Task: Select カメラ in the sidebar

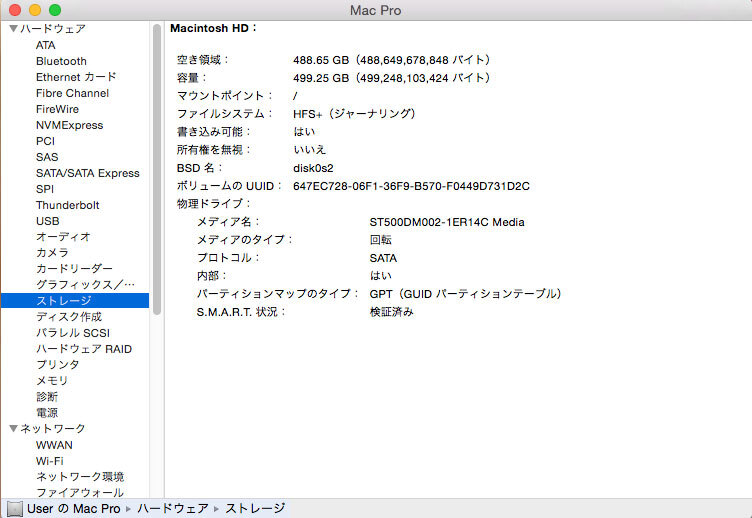Action: (52, 253)
